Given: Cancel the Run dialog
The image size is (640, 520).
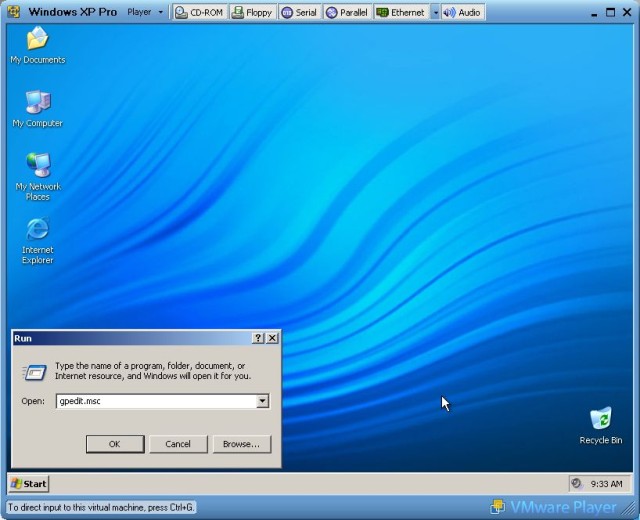Looking at the screenshot, I should click(178, 444).
